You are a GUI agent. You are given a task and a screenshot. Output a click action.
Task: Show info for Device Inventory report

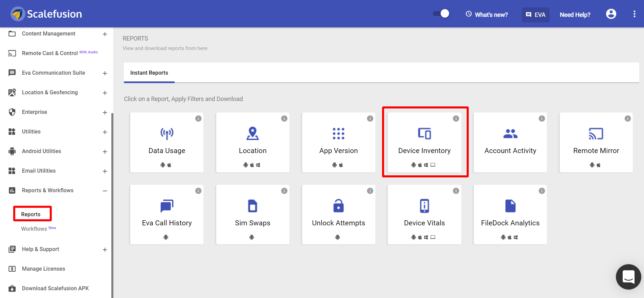456,119
